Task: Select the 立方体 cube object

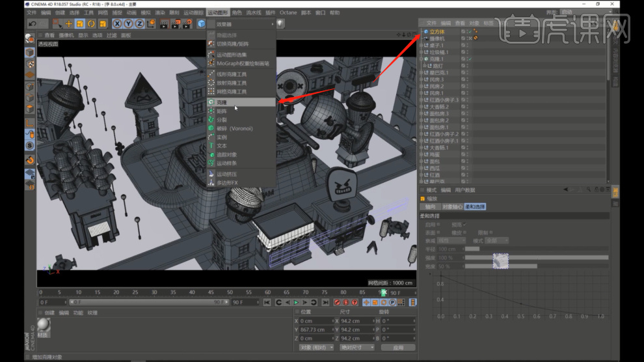Action: click(437, 32)
